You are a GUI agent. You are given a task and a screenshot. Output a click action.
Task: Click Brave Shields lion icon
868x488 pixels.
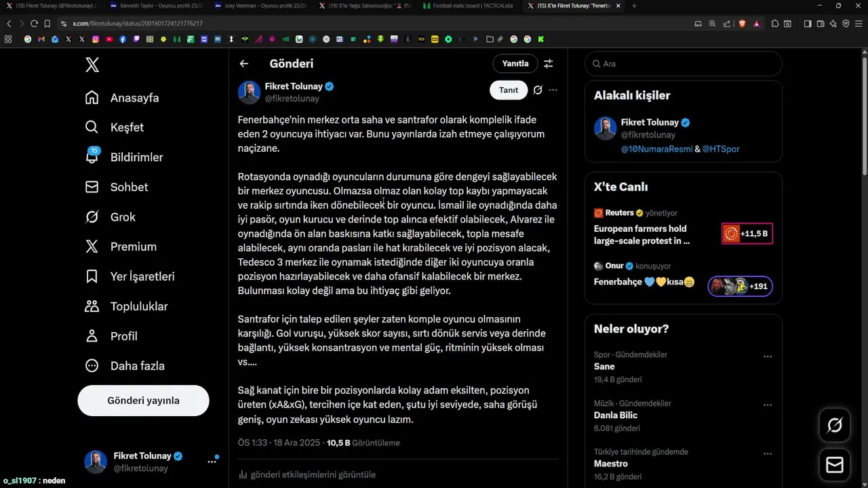click(742, 23)
